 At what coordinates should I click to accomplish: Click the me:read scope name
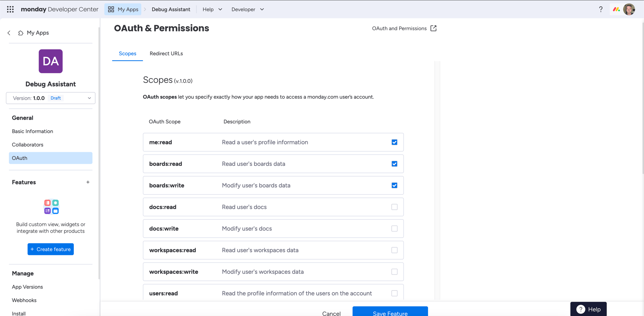161,142
